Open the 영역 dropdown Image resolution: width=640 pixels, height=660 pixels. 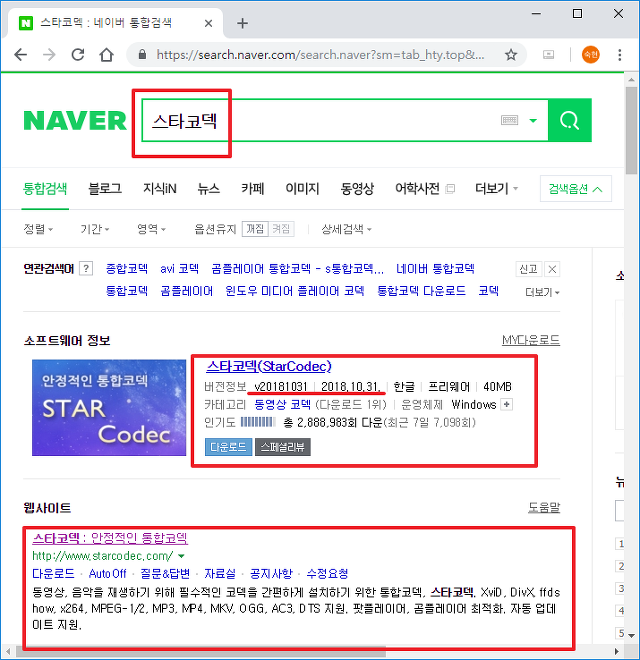click(152, 229)
